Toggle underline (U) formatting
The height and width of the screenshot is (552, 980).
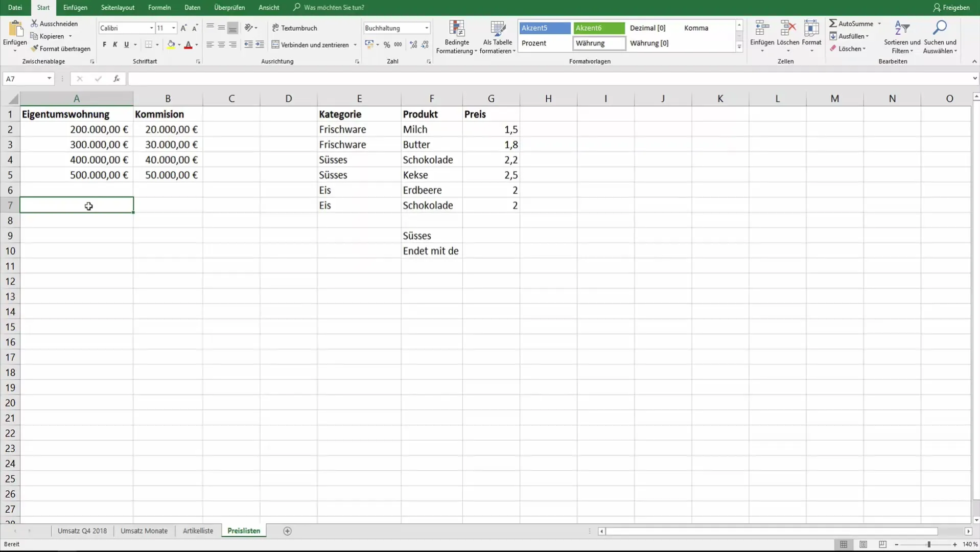[x=127, y=45]
